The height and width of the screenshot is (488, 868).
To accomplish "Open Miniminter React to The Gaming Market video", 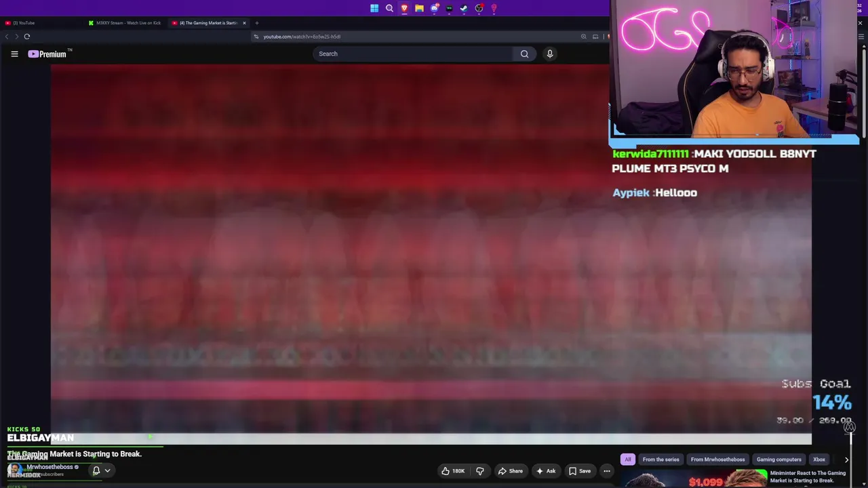I will [808, 477].
